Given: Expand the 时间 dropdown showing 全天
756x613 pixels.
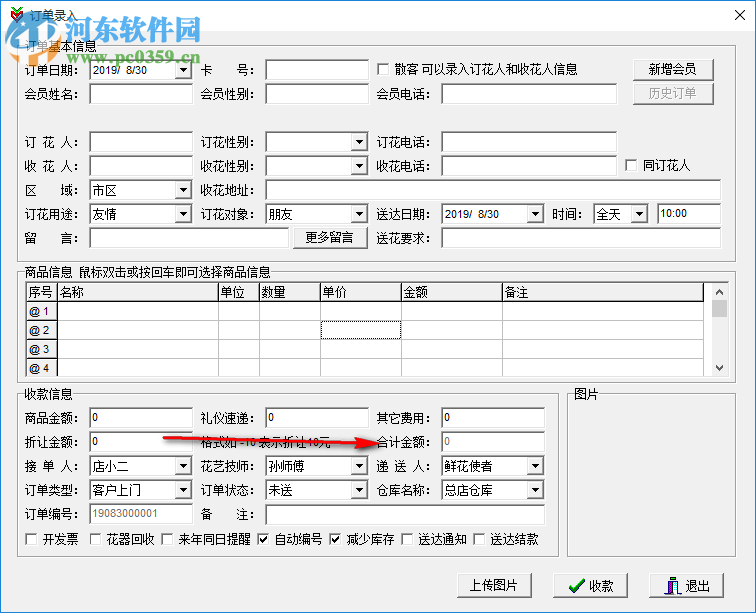Looking at the screenshot, I should [639, 214].
